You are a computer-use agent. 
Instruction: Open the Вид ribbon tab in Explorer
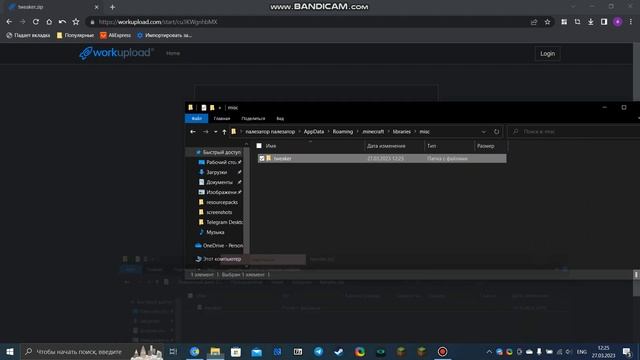(x=280, y=118)
